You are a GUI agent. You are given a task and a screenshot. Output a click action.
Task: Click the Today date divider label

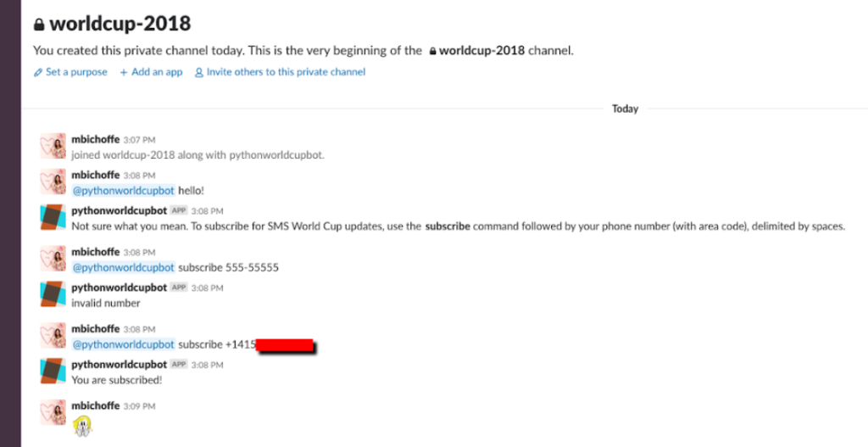pyautogui.click(x=625, y=109)
